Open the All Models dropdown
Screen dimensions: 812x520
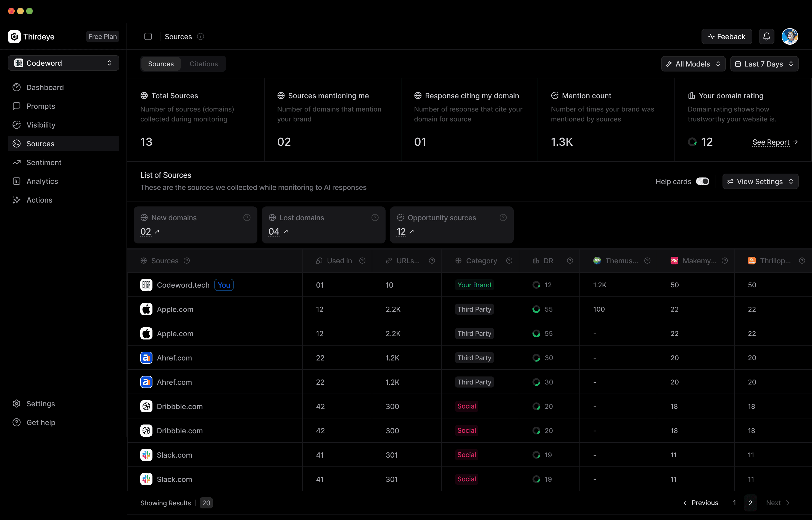pos(693,64)
